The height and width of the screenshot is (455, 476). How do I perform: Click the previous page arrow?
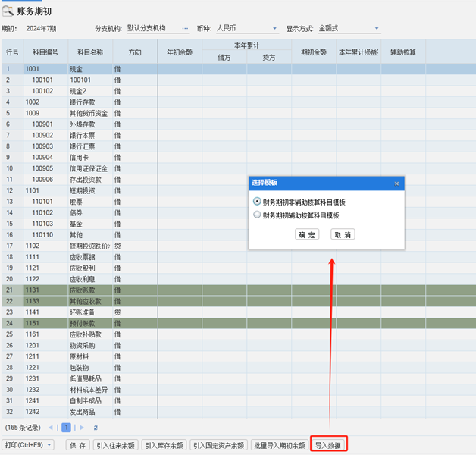tap(58, 428)
